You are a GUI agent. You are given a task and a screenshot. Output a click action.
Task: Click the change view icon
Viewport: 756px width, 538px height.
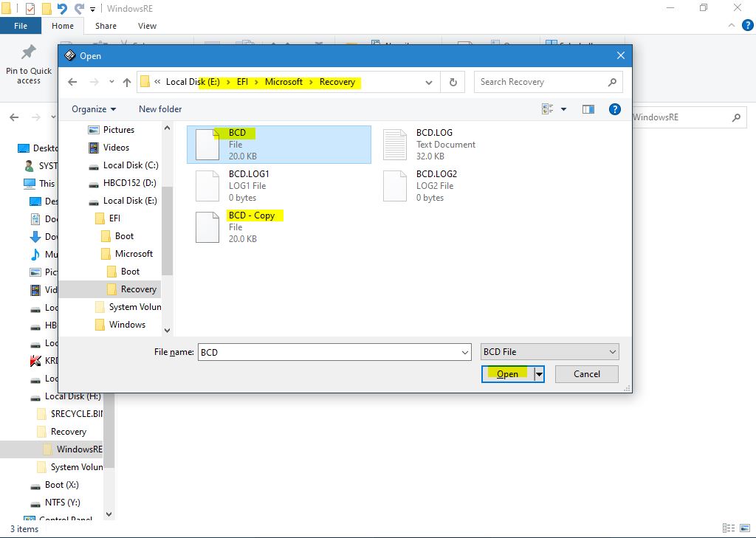point(548,109)
